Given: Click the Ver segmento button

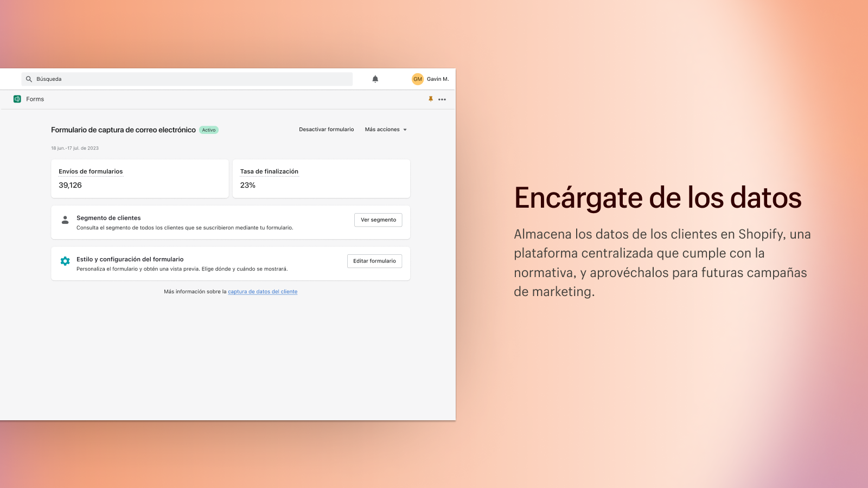Looking at the screenshot, I should pos(378,220).
